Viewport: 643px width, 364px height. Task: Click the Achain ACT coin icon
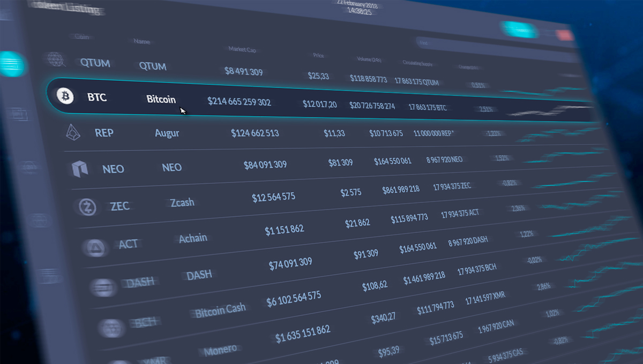point(94,246)
